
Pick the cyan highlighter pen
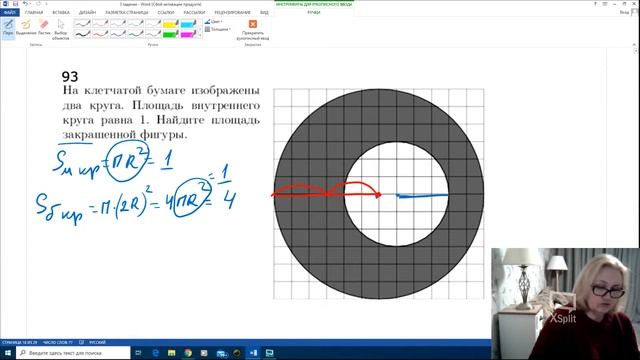(188, 24)
